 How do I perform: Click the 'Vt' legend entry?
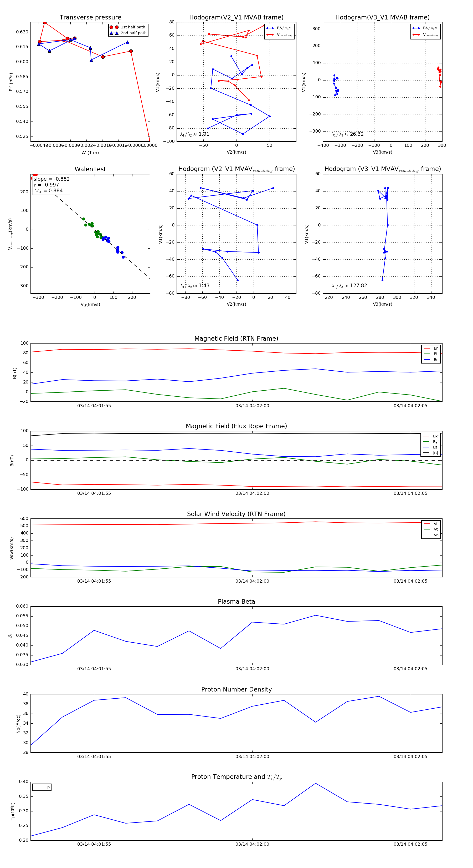point(431,529)
